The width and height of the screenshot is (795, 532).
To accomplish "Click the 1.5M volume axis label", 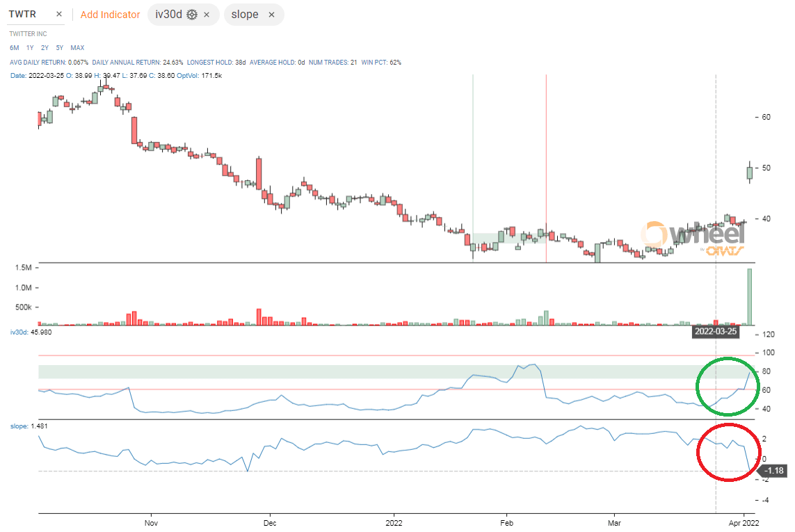I will coord(24,267).
